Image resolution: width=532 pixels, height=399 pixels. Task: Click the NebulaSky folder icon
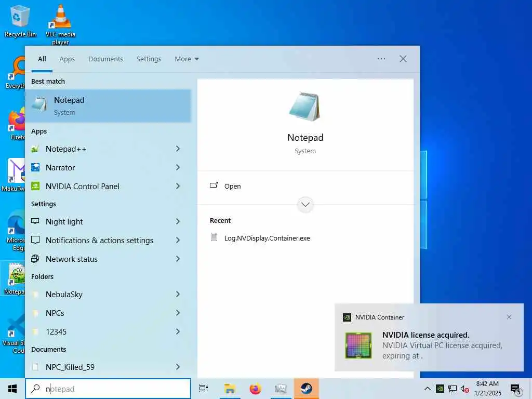click(x=35, y=295)
